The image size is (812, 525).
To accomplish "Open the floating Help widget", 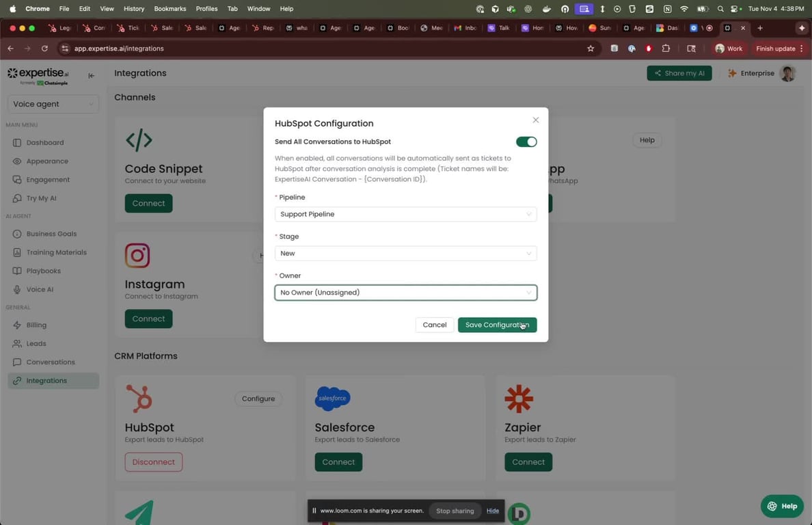I will (x=782, y=506).
